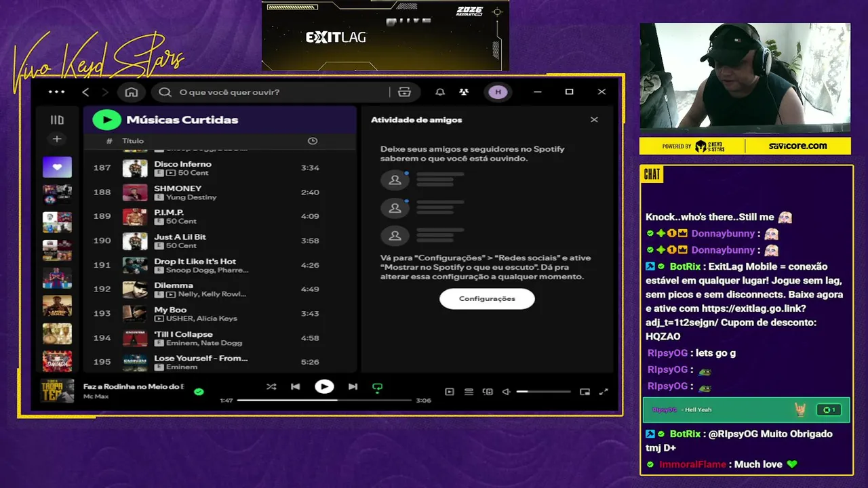Select track 'Lose Yourself - From...'
Image resolution: width=868 pixels, height=488 pixels.
(x=220, y=362)
